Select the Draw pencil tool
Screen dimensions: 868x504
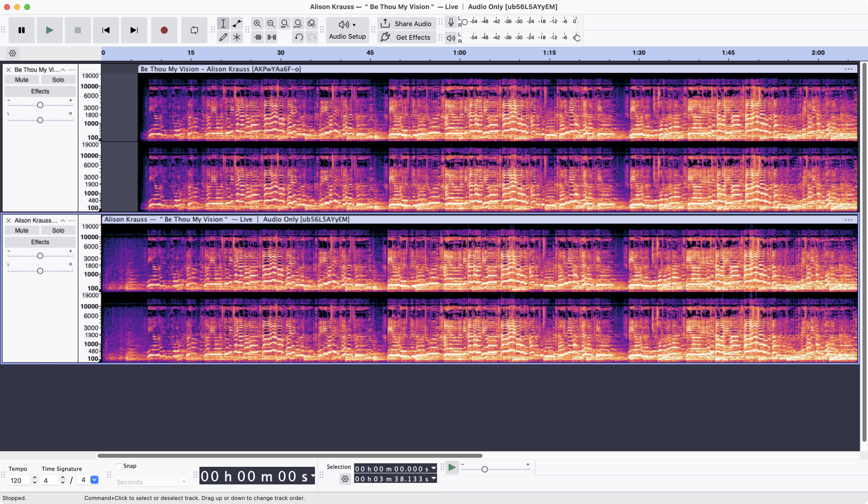coord(223,37)
